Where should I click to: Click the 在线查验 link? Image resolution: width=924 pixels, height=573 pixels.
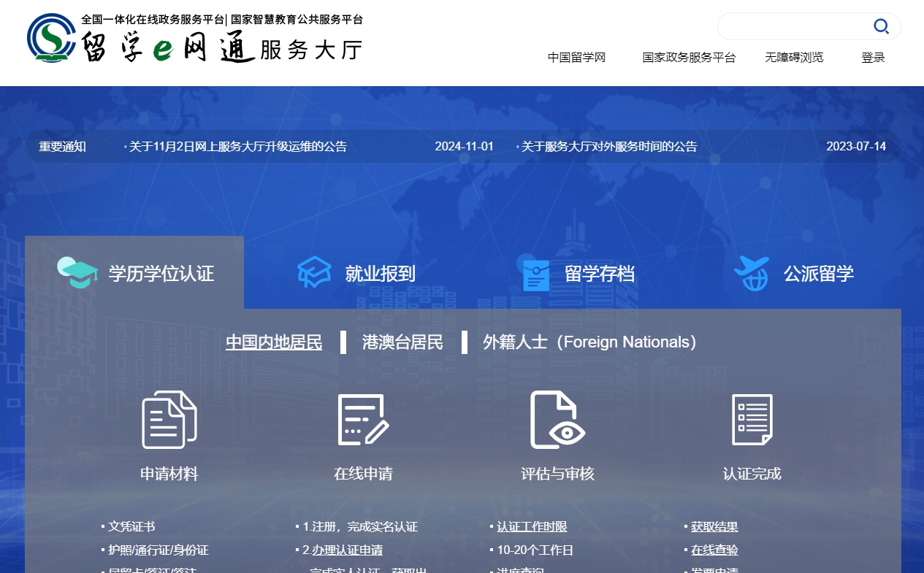point(714,550)
